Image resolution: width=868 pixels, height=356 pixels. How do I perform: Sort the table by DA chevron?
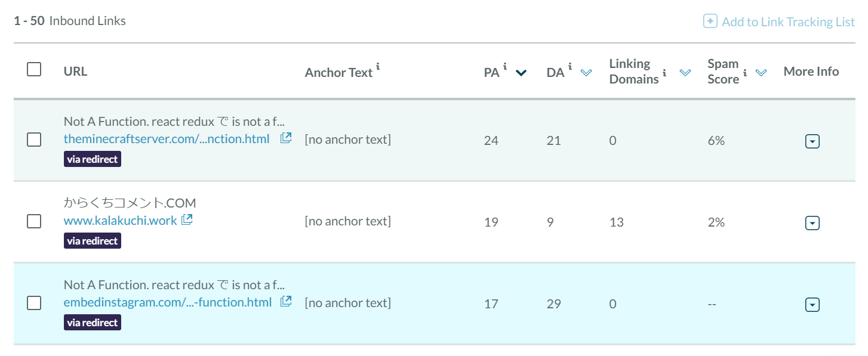coord(586,73)
